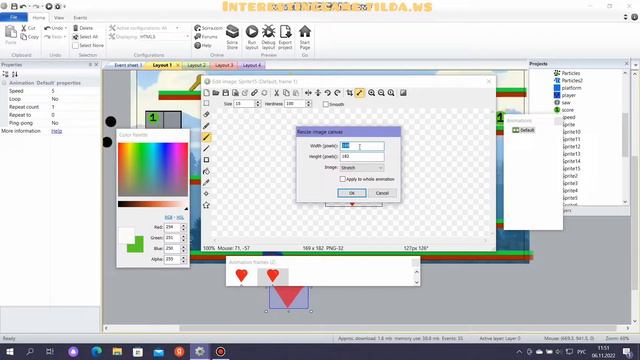
Task: Select the Set origin point tool
Action: [x=207, y=194]
